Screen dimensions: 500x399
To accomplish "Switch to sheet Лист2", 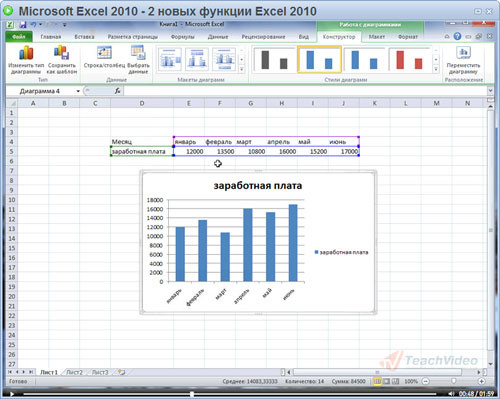I will [74, 372].
